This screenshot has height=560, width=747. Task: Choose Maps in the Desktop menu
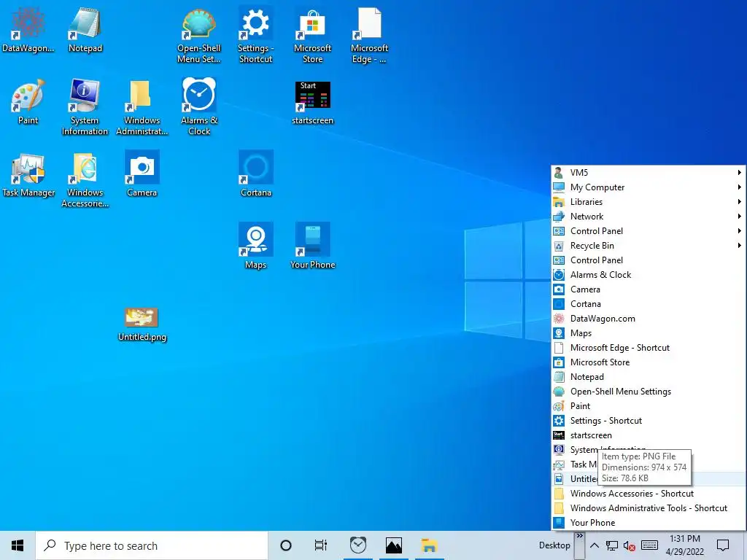click(648, 333)
